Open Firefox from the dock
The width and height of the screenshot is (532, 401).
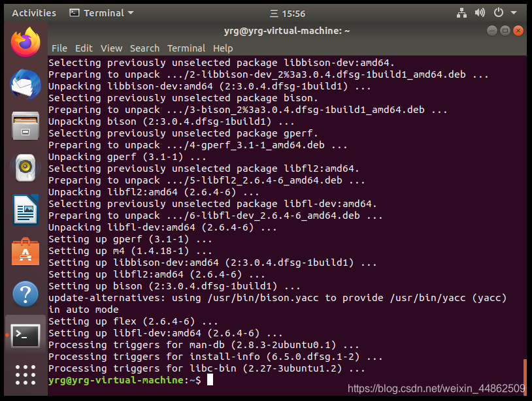25,42
